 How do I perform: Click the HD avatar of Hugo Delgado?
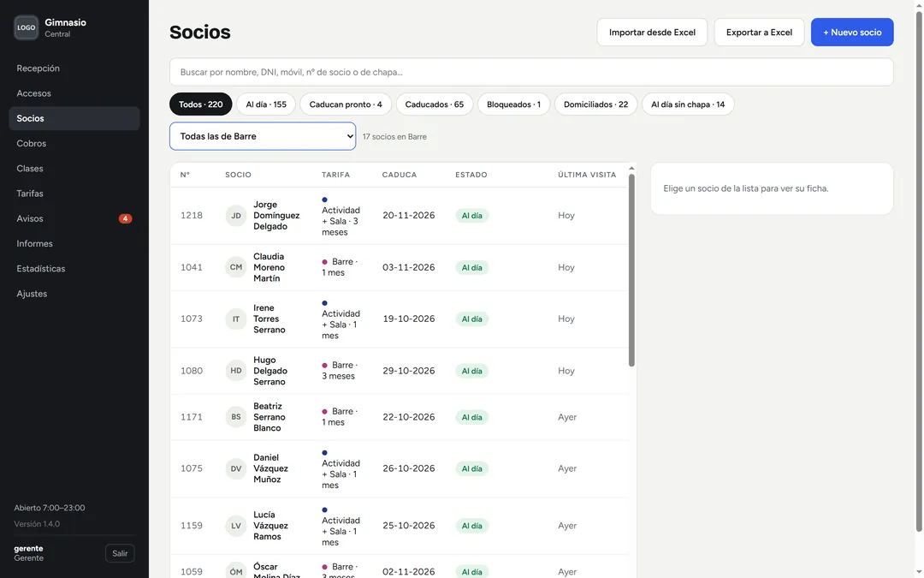click(236, 371)
